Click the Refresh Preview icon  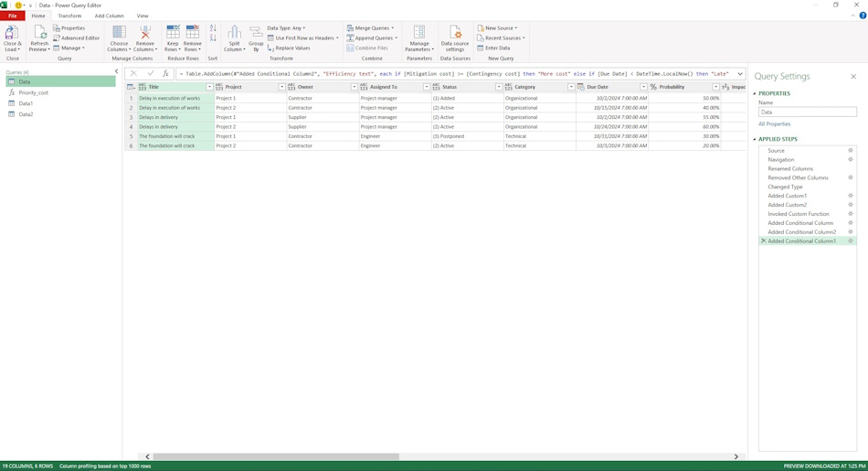39,33
